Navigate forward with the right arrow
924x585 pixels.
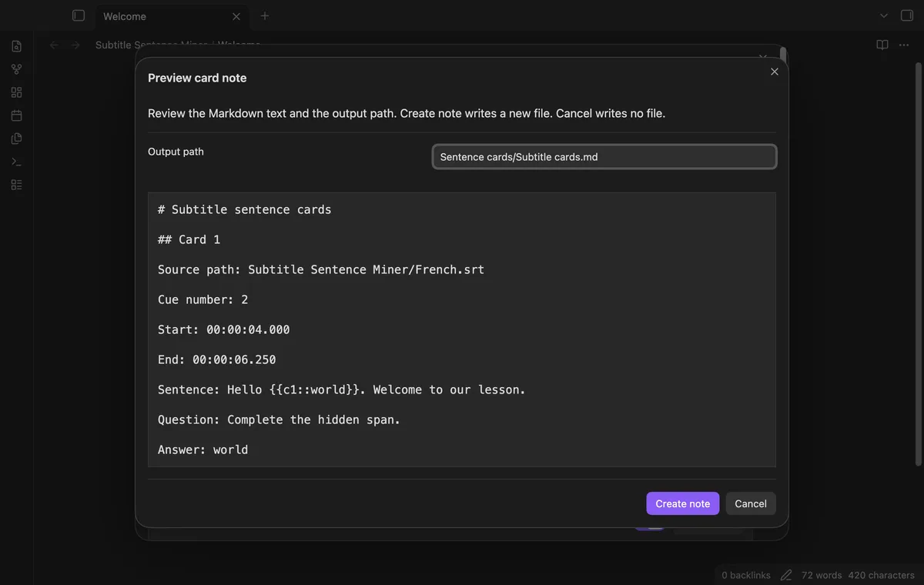[x=75, y=45]
